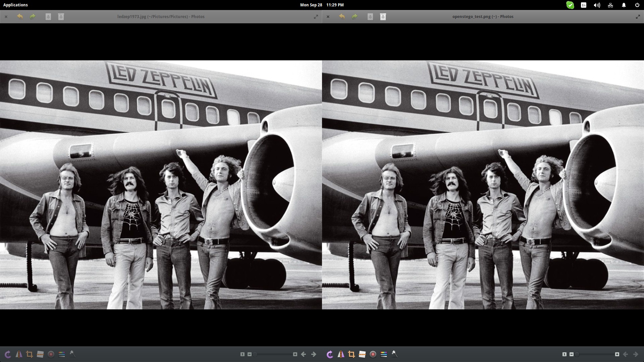
Task: Toggle fullscreen in ledzep1973.jpg window
Action: coord(316,17)
